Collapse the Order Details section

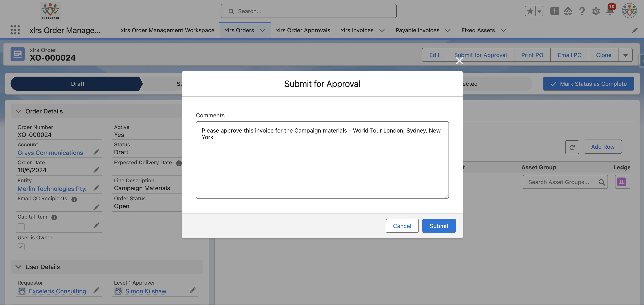point(18,111)
